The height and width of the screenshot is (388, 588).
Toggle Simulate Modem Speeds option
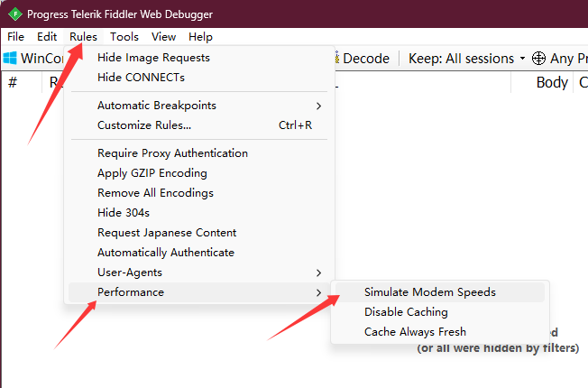click(439, 292)
